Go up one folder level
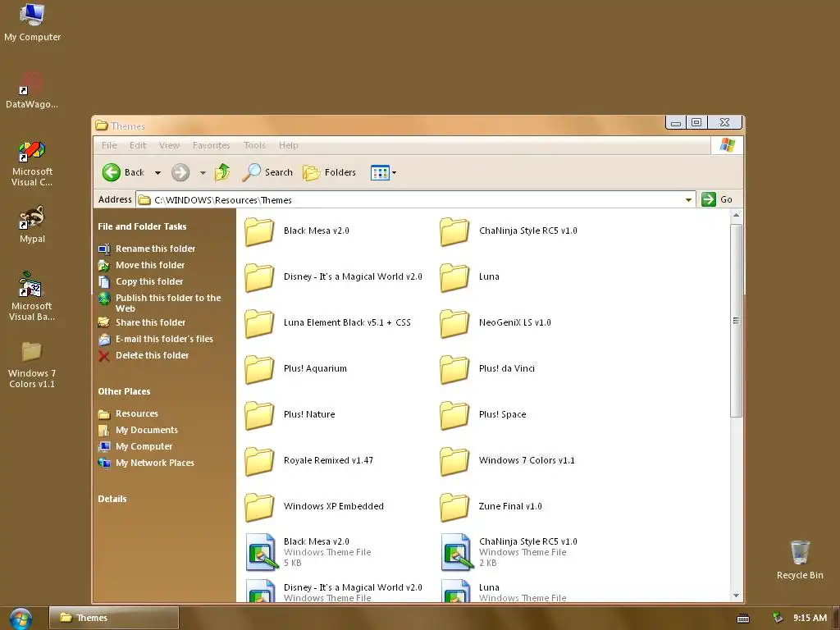The height and width of the screenshot is (630, 840). 221,172
